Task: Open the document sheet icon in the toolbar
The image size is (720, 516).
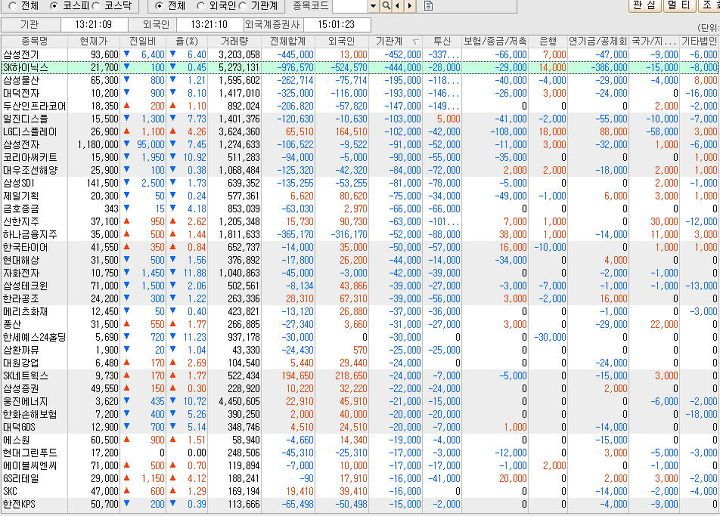Action: coord(428,6)
